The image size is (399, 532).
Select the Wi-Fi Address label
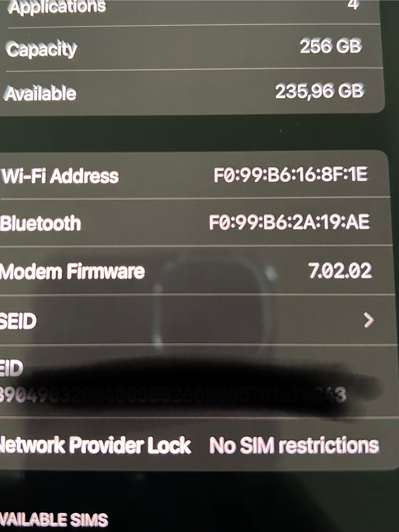pos(60,176)
